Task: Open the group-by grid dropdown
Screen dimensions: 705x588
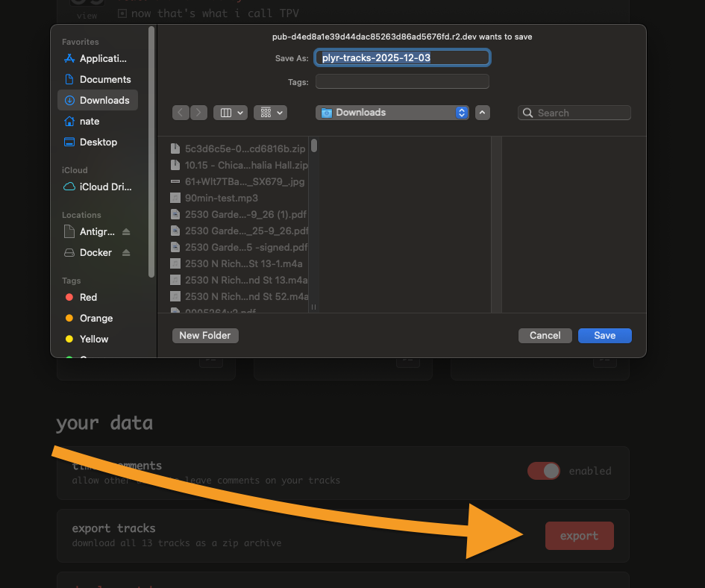Action: coord(270,113)
